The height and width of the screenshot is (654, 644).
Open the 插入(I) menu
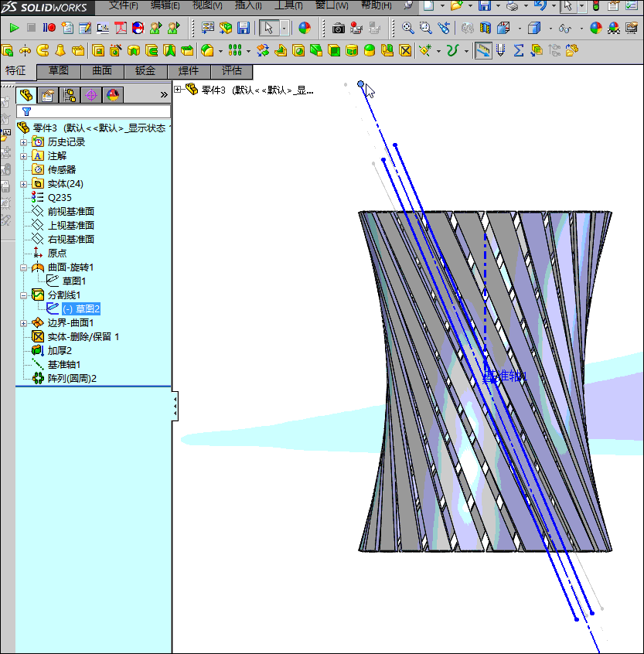tap(248, 5)
